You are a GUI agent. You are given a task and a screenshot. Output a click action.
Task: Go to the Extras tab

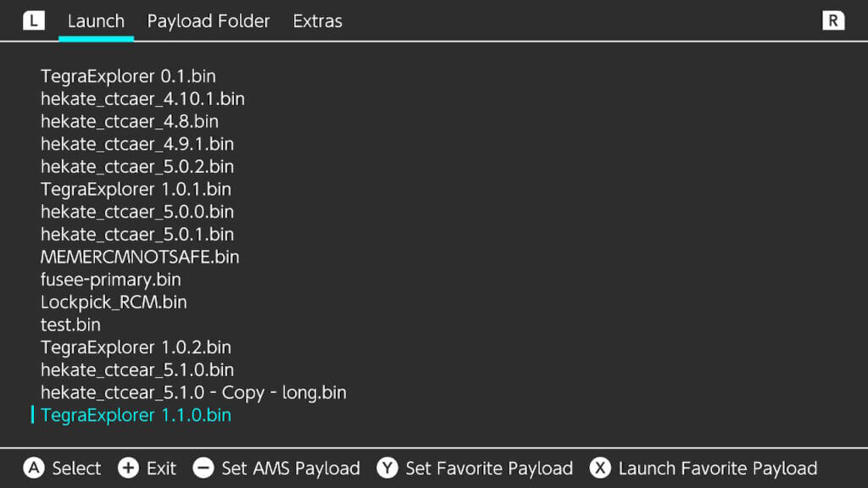click(318, 21)
